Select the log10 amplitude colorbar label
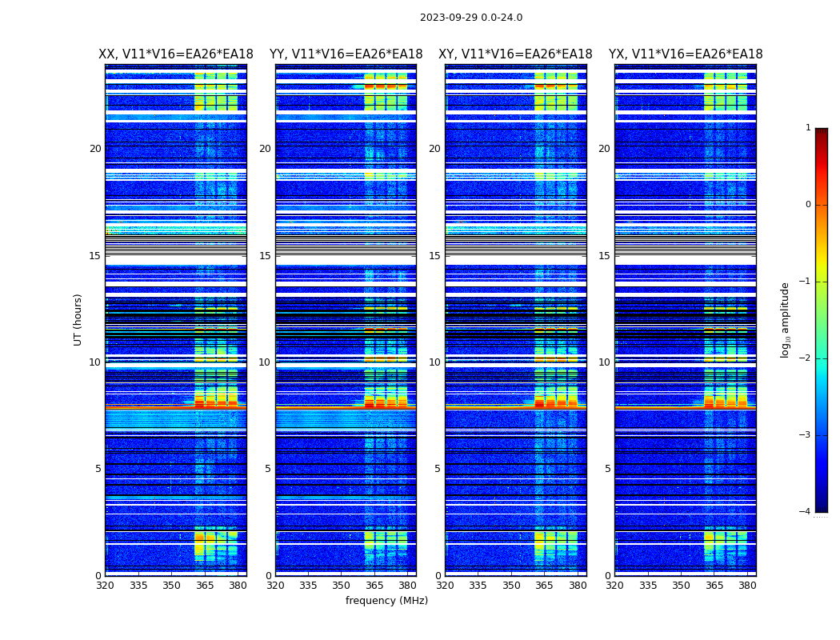 (786, 319)
